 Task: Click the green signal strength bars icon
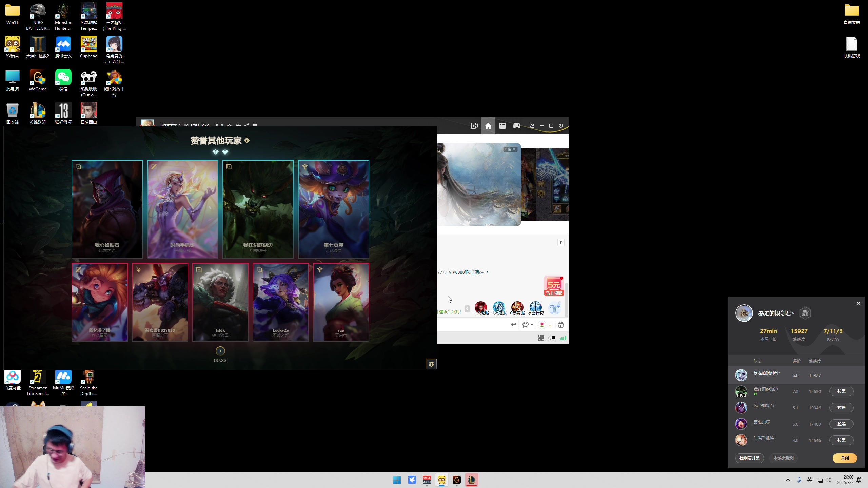coord(563,338)
